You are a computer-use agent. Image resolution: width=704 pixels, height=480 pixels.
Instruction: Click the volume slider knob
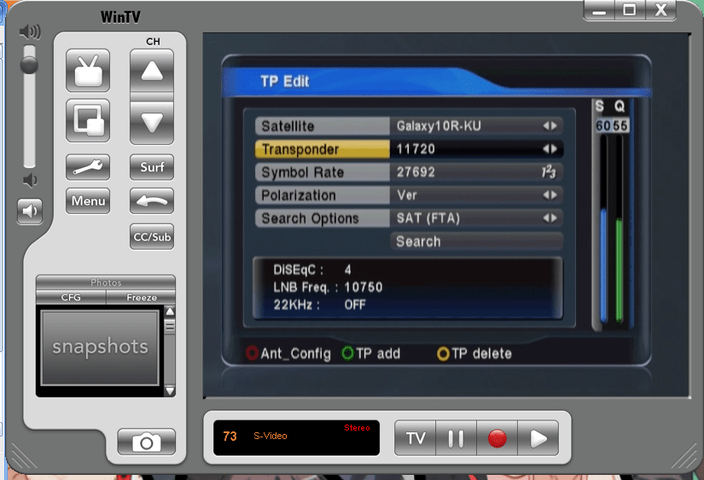29,64
